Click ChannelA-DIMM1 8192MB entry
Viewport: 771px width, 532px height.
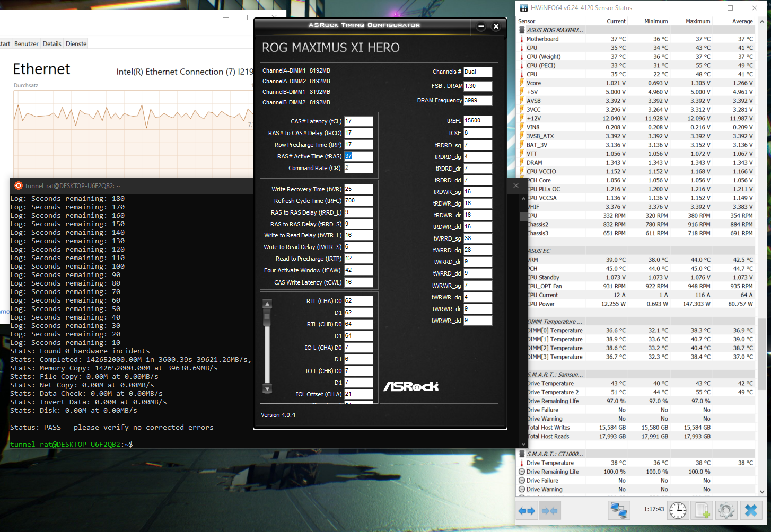coord(296,70)
